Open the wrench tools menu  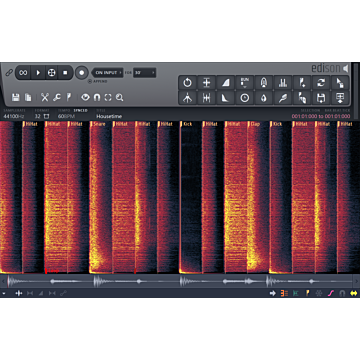tap(57, 97)
